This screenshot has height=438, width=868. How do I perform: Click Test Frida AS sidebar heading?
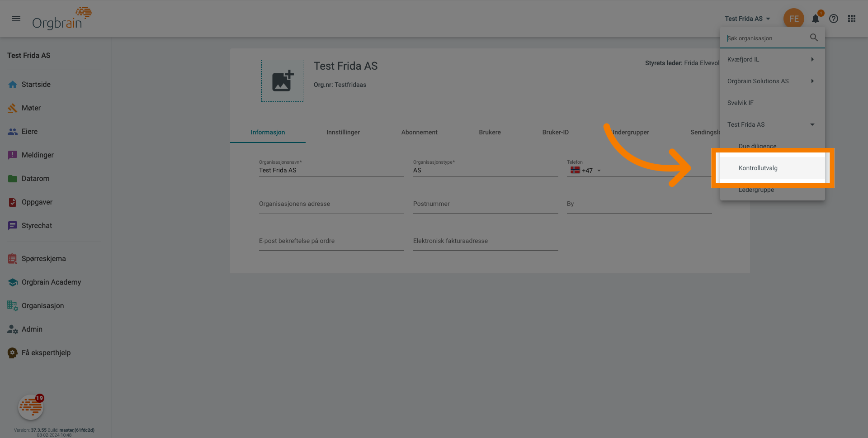28,55
